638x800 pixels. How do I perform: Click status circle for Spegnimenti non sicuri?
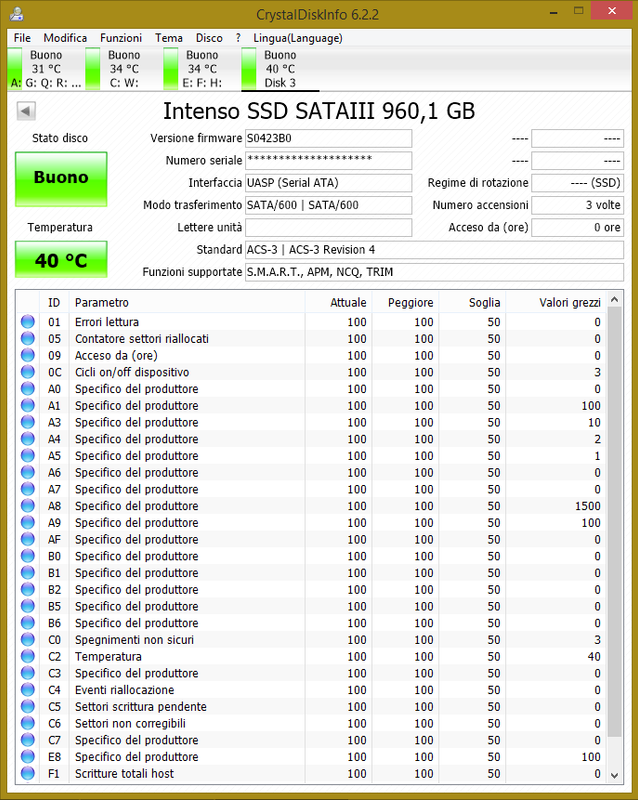click(28, 640)
